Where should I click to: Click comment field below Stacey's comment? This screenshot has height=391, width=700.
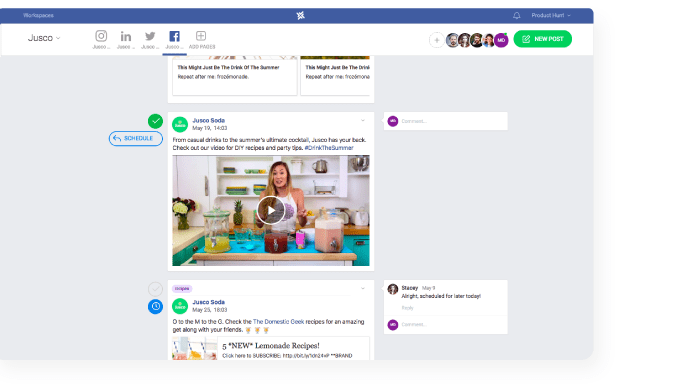tap(453, 324)
